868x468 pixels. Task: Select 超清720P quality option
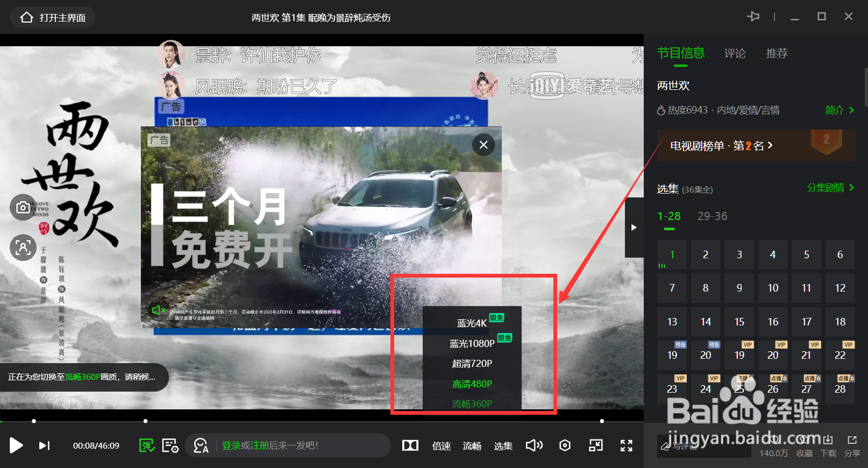coord(472,364)
